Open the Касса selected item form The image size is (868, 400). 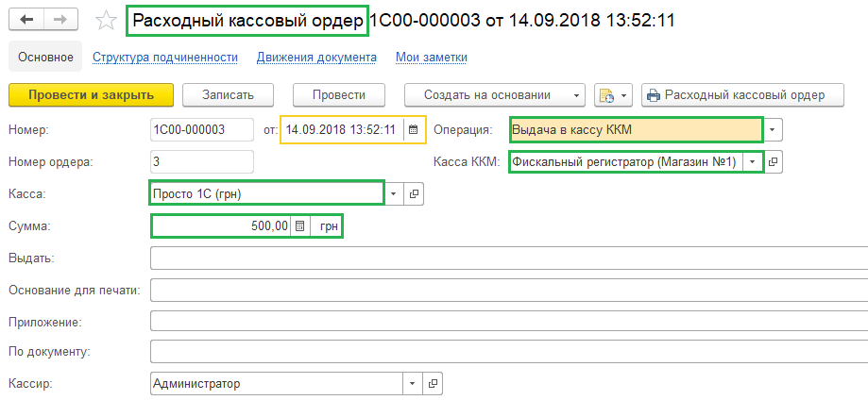[x=413, y=194]
